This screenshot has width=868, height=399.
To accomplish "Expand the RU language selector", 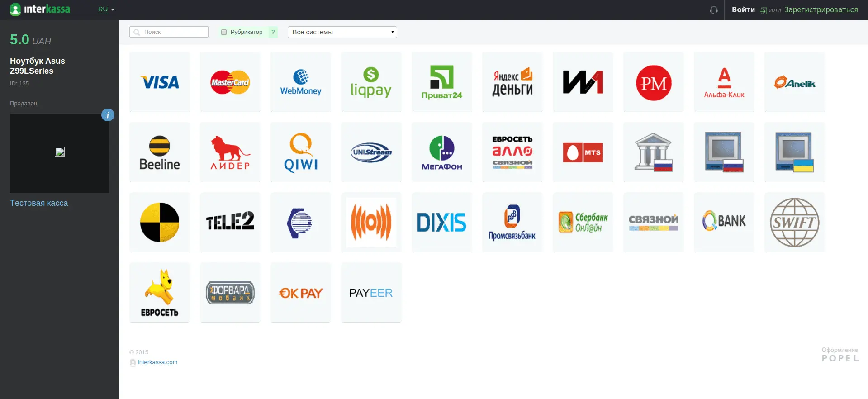I will (106, 9).
